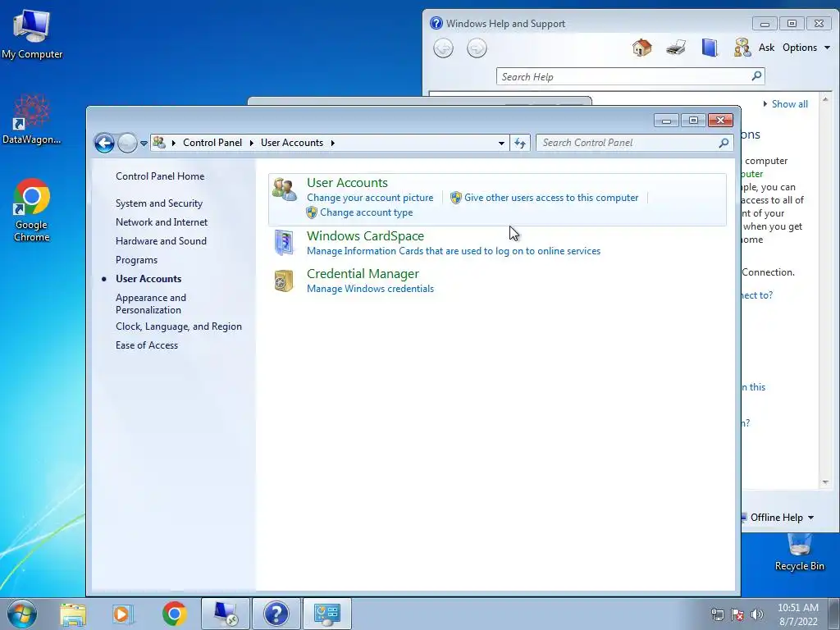Click Help window forward arrow
840x630 pixels.
click(x=477, y=48)
